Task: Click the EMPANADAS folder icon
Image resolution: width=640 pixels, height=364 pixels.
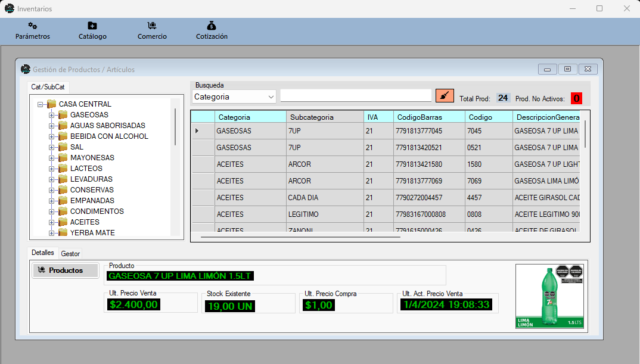Action: point(63,200)
